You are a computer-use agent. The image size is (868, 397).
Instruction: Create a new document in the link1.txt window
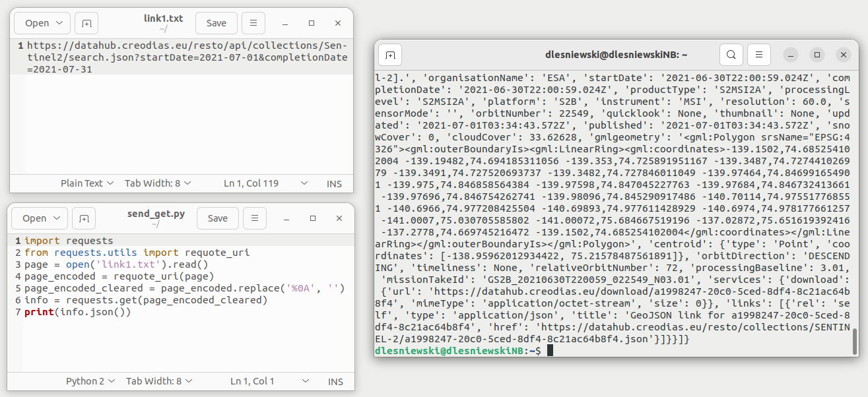coord(86,22)
